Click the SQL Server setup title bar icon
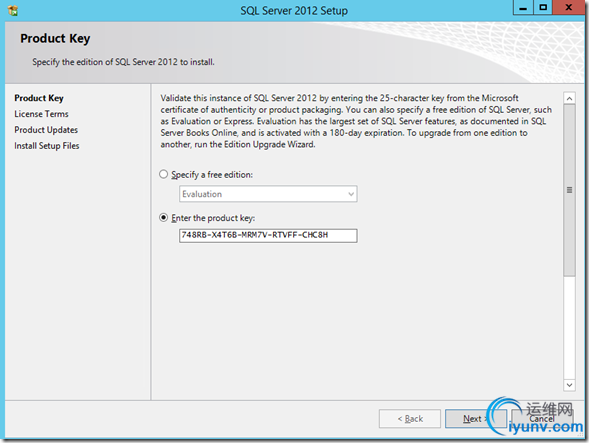589x443 pixels. tap(13, 11)
